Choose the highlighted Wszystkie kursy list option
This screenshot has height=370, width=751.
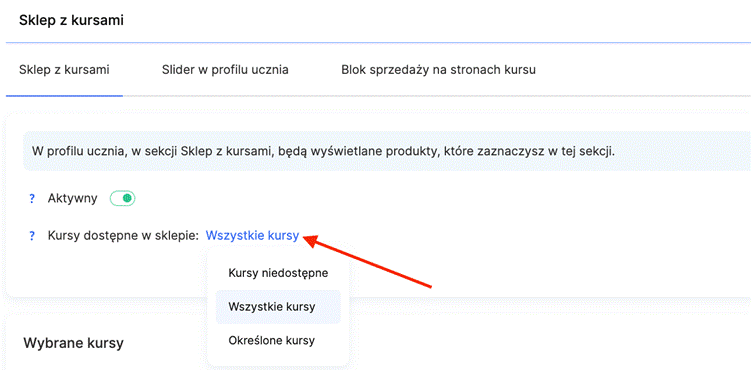coord(278,307)
